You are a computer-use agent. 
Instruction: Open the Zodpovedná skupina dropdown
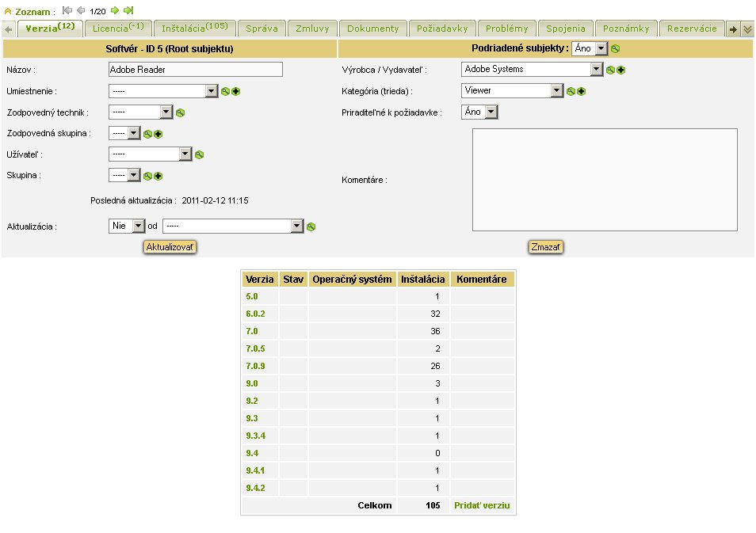[124, 133]
